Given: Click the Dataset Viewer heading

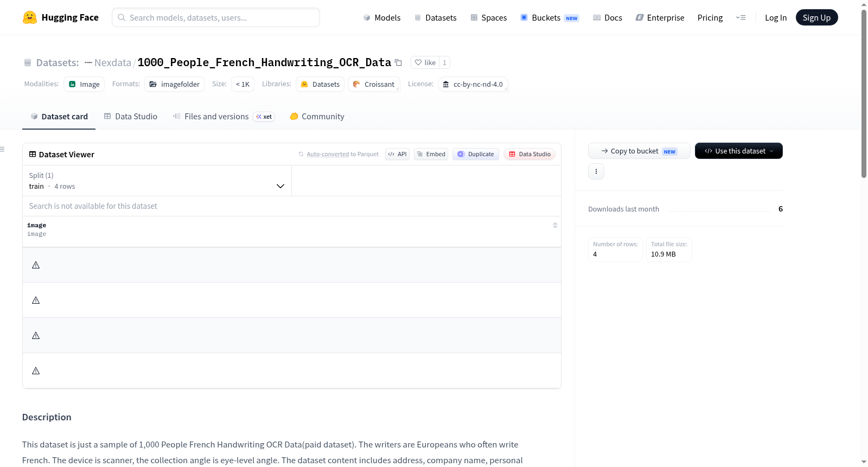Looking at the screenshot, I should coord(67,155).
